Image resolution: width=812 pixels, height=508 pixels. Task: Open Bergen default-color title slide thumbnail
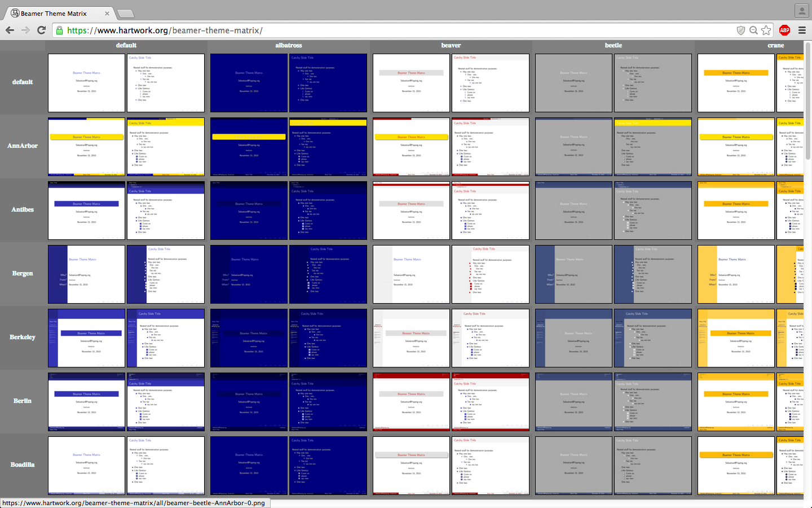click(86, 274)
